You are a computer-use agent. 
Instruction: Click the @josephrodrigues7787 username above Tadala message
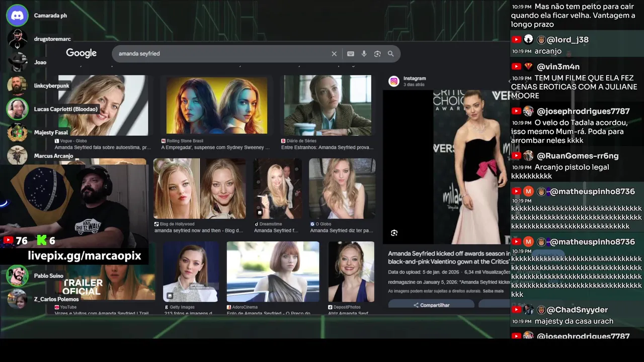coord(583,111)
